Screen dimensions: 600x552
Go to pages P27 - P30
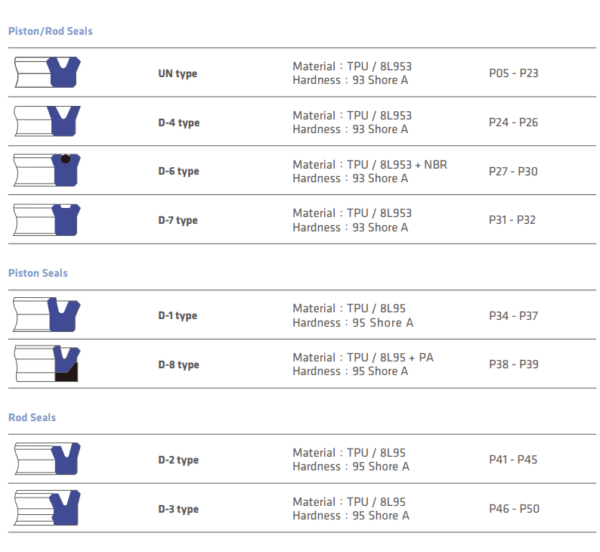point(513,171)
